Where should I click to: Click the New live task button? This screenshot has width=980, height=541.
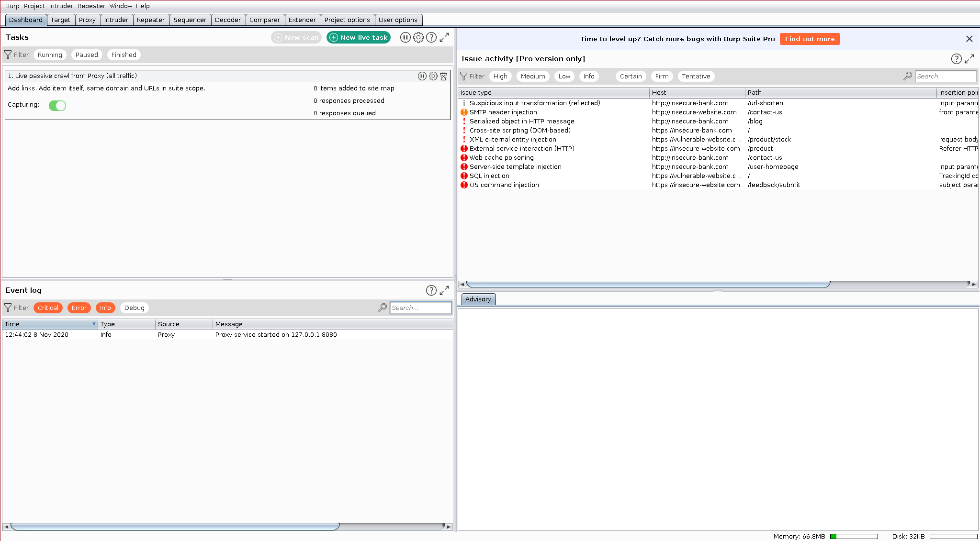pyautogui.click(x=359, y=37)
